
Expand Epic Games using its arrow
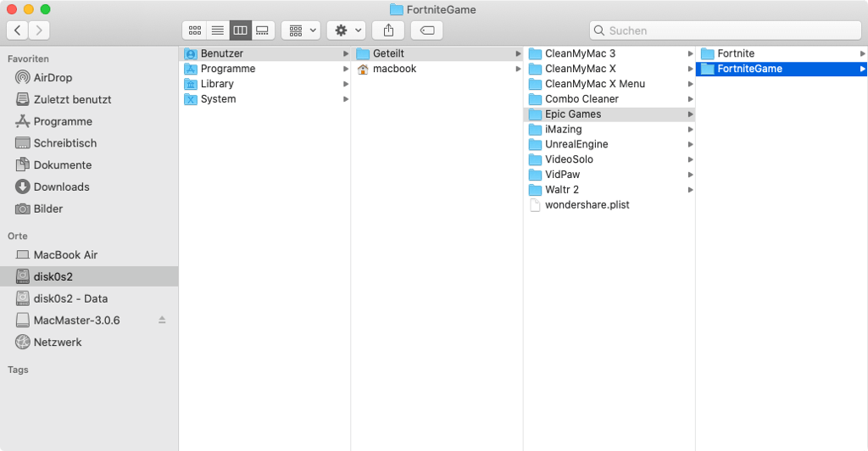(x=690, y=114)
